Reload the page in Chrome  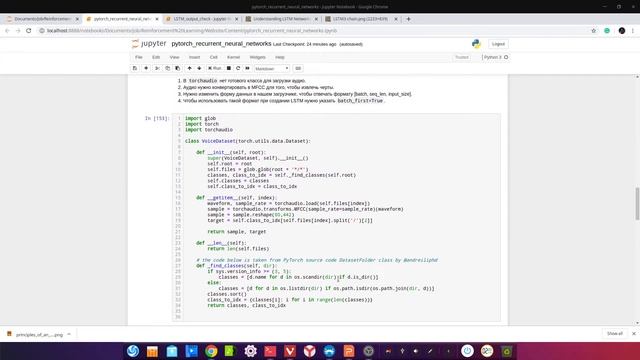pyautogui.click(x=29, y=31)
